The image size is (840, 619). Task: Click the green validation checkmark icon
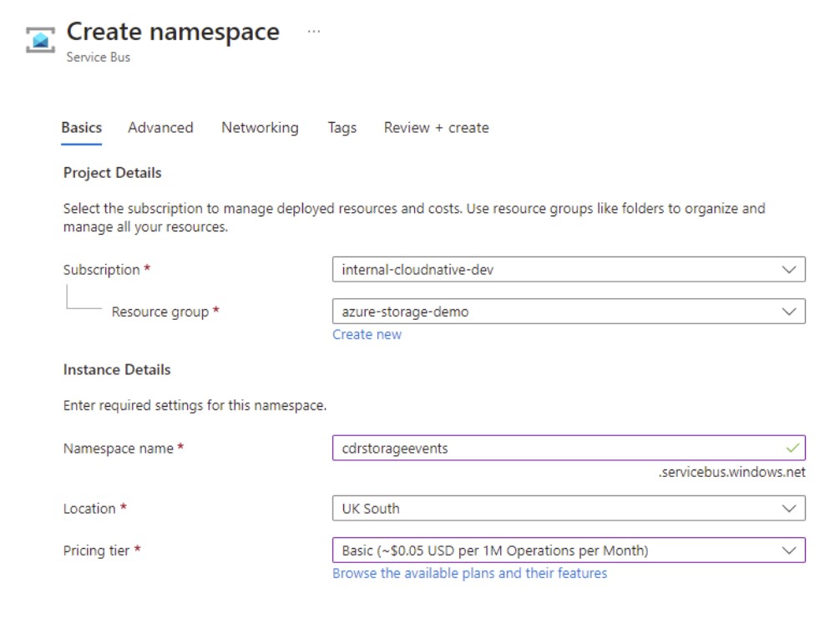pyautogui.click(x=792, y=449)
